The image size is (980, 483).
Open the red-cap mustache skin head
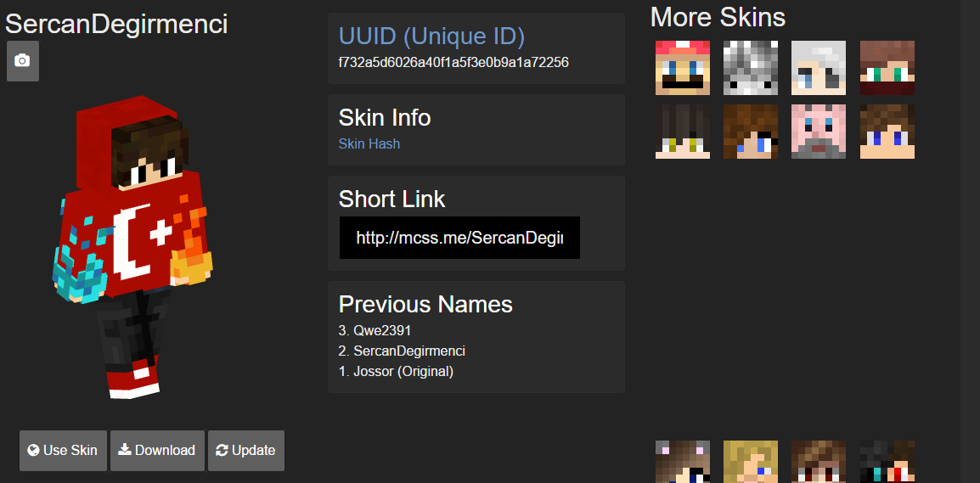click(x=683, y=67)
